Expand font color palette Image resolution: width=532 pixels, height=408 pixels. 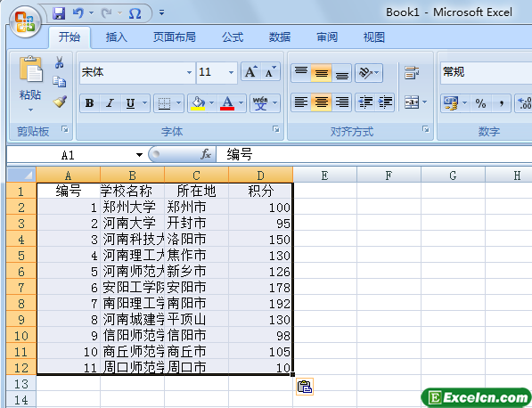click(241, 103)
